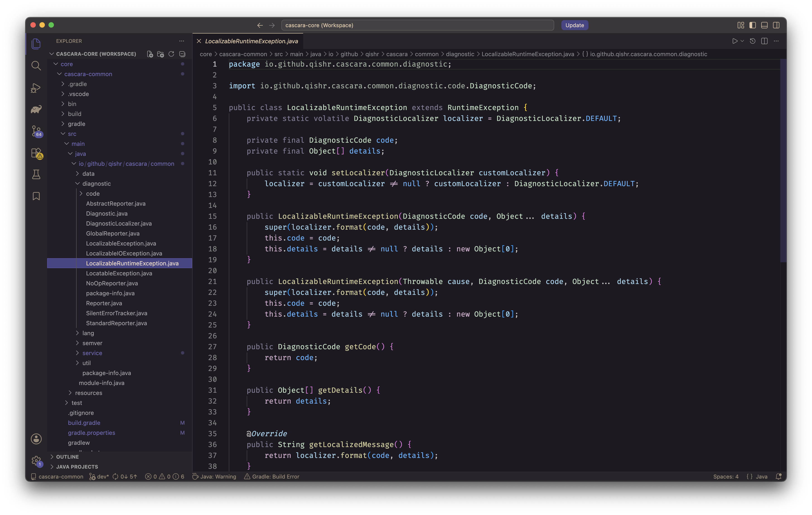Refresh the explorer tree
812x515 pixels.
[171, 54]
